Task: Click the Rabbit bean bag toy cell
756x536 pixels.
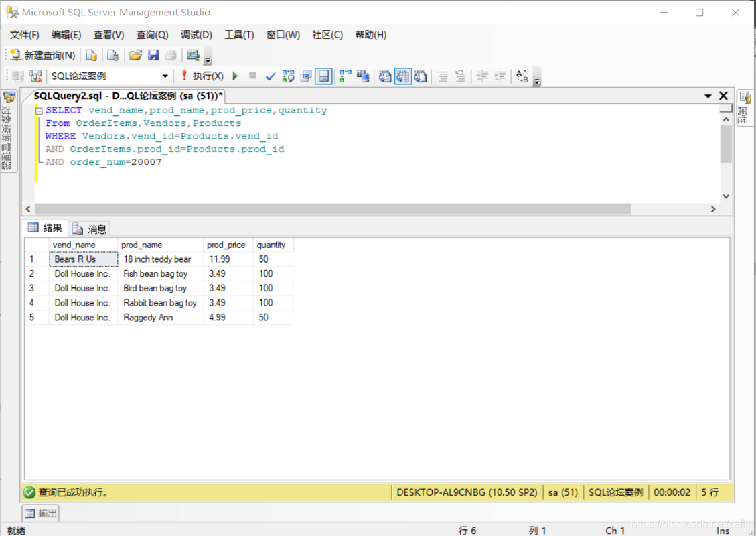Action: (161, 302)
